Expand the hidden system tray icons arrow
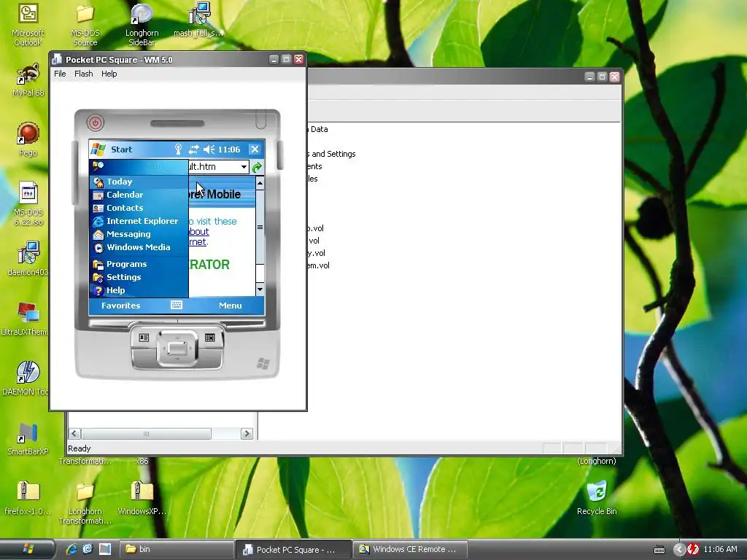Viewport: 747px width, 560px height. 679,550
